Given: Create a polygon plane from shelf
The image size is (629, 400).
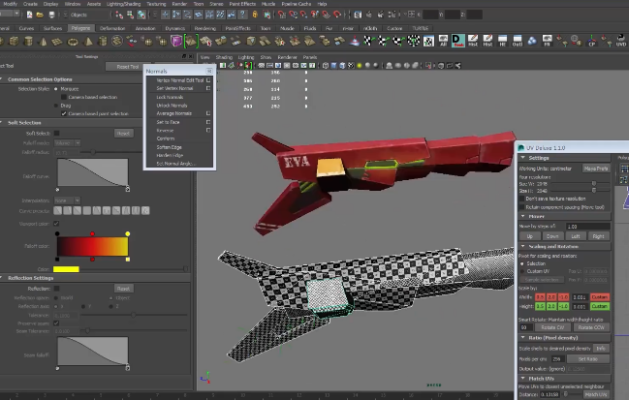Looking at the screenshot, I should pyautogui.click(x=57, y=41).
